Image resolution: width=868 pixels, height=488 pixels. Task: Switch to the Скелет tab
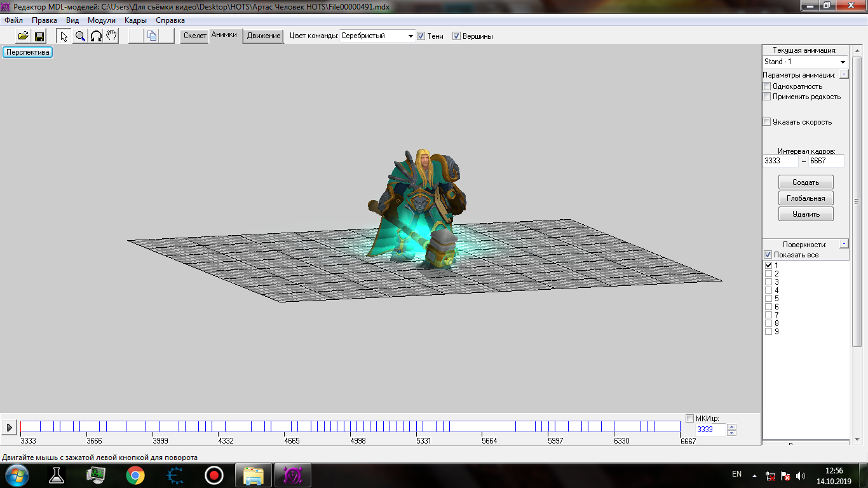(194, 36)
